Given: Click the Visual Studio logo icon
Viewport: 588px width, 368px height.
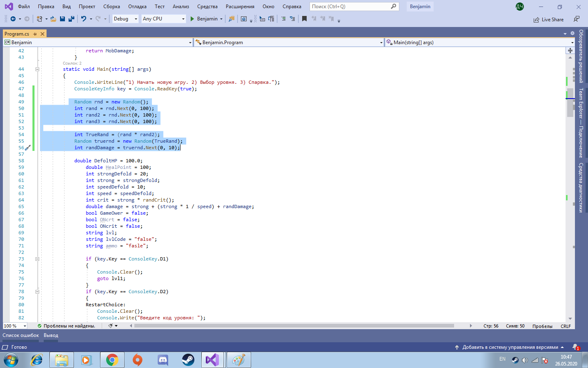Looking at the screenshot, I should point(9,7).
